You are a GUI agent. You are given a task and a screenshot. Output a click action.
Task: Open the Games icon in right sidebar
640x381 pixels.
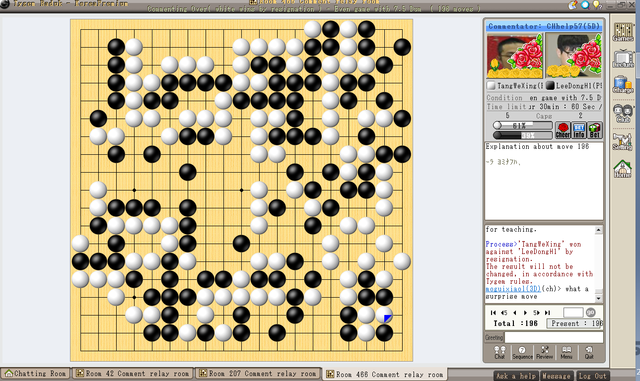point(623,31)
